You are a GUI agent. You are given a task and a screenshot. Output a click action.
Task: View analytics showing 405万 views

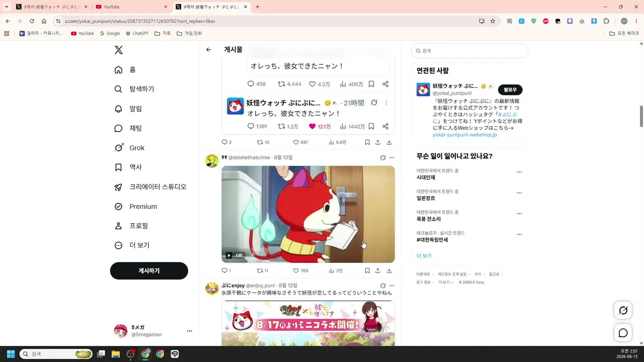351,84
